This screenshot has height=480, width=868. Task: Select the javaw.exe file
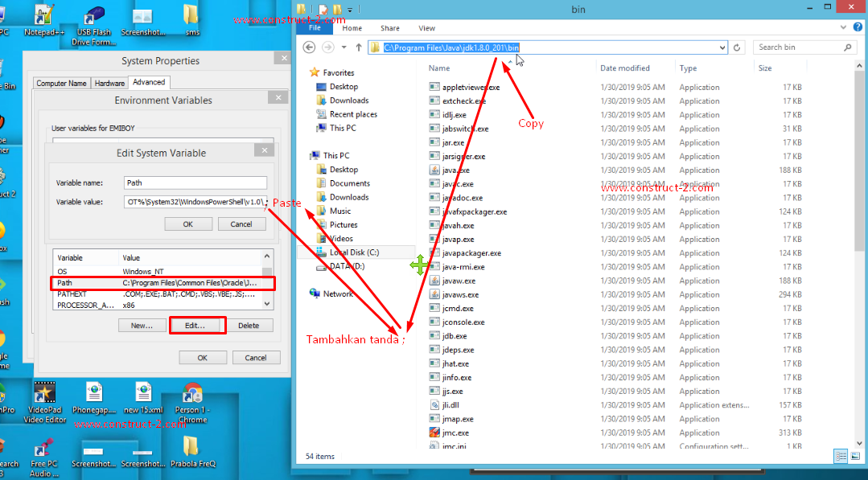(459, 281)
